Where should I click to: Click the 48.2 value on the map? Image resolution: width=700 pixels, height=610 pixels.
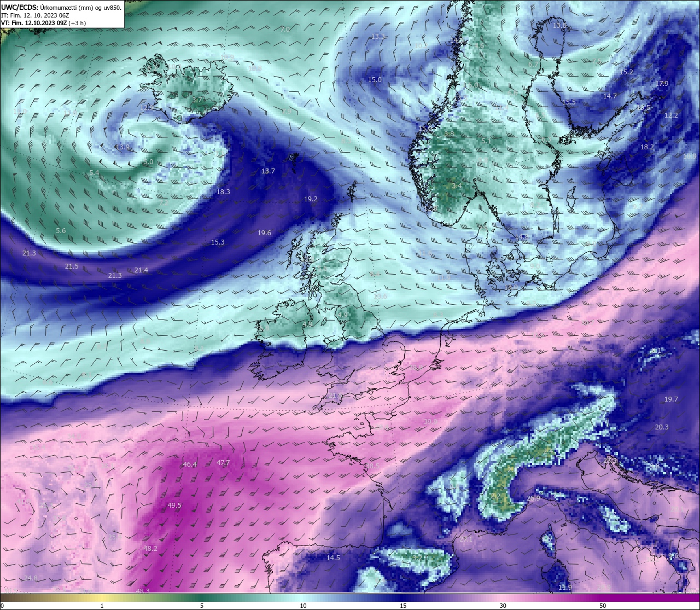point(150,549)
